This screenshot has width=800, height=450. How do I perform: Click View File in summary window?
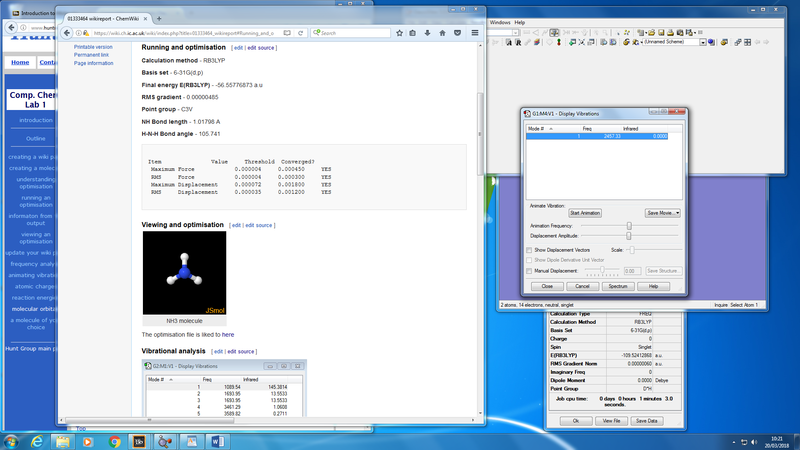(x=611, y=421)
